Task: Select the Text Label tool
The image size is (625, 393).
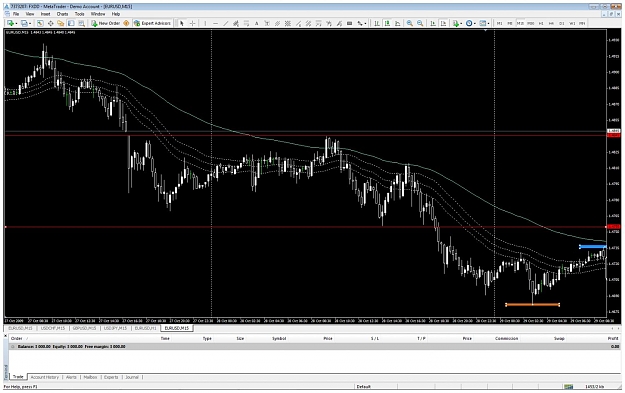Action: 267,23
